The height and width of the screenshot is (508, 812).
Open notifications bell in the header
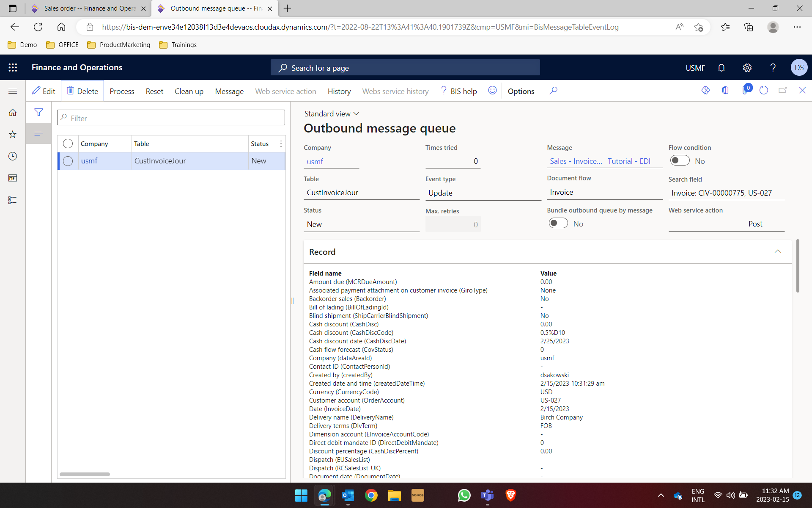point(721,68)
